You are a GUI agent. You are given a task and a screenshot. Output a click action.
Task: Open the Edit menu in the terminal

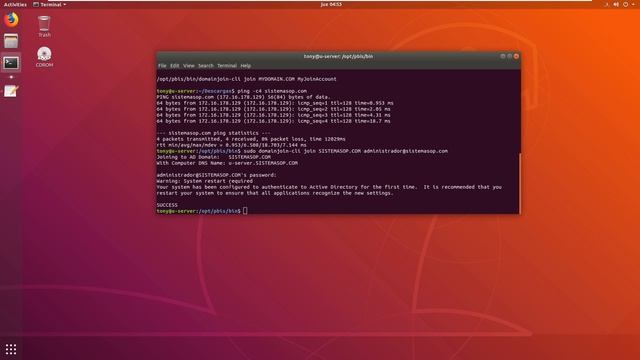[x=175, y=65]
